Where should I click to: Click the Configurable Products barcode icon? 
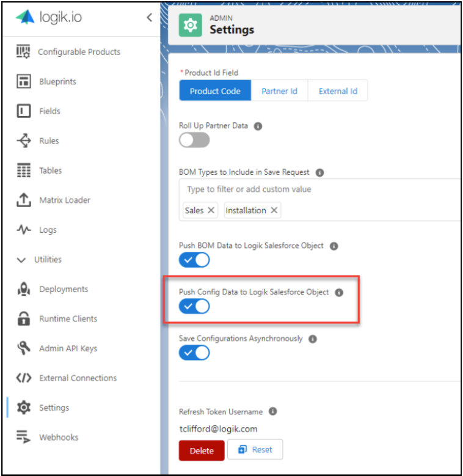(x=23, y=51)
